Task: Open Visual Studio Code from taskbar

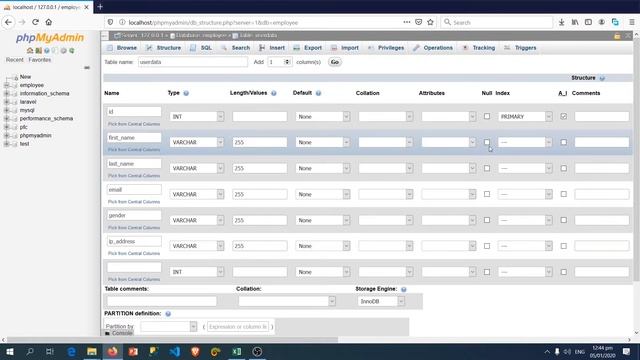Action: pos(175,351)
